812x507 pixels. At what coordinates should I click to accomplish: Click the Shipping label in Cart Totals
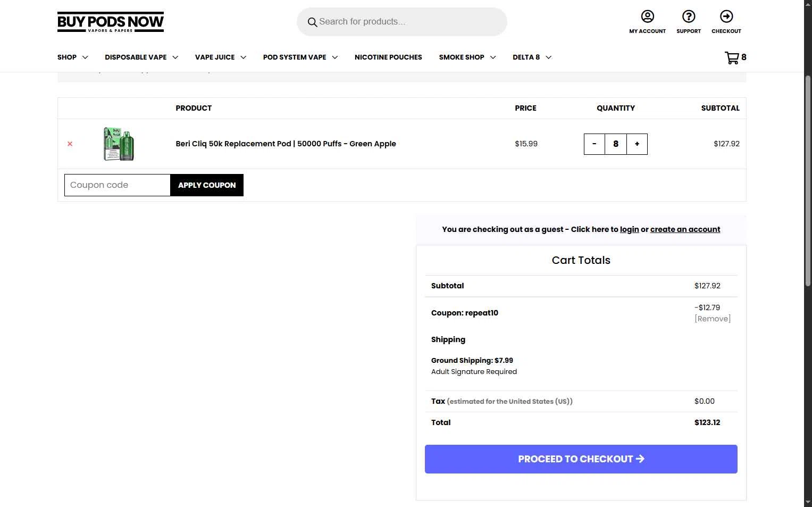pos(448,339)
